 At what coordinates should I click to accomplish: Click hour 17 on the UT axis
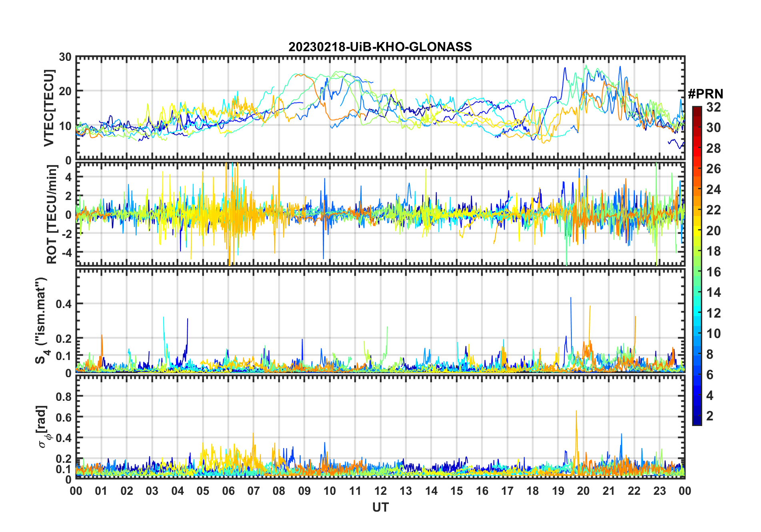507,490
